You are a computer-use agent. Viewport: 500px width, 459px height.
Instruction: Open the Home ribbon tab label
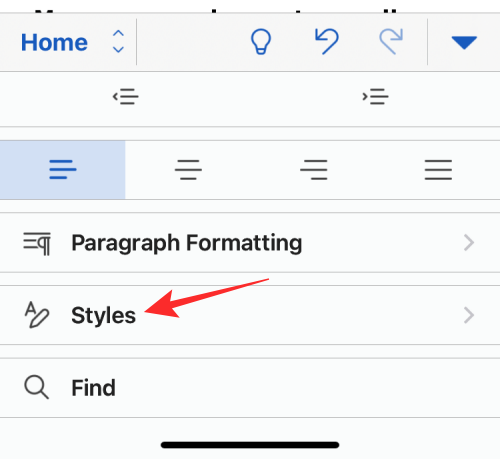coord(54,43)
